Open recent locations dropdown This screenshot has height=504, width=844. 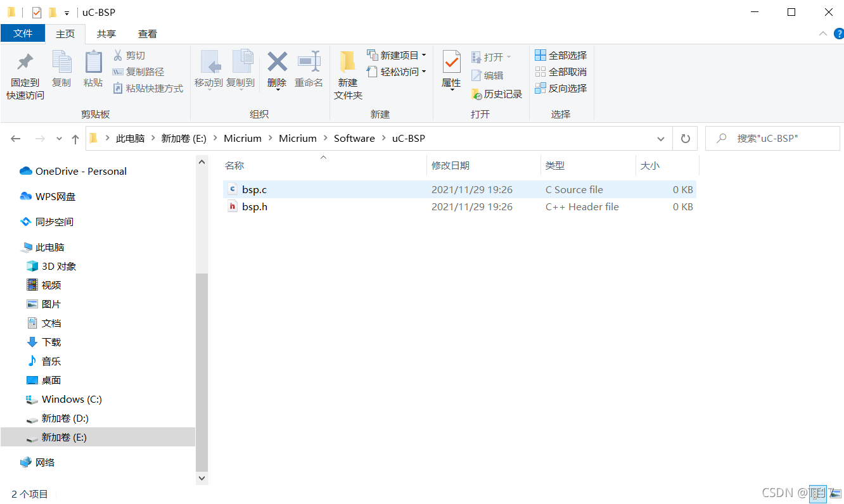tap(59, 139)
